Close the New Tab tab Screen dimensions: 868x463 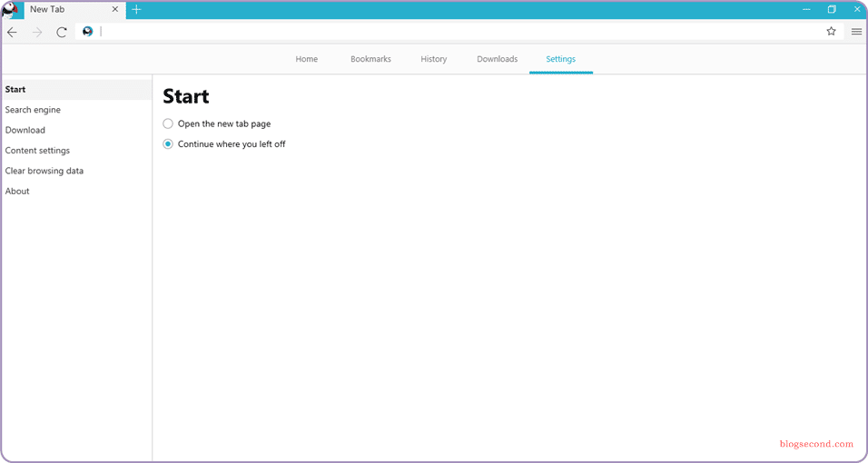(115, 9)
